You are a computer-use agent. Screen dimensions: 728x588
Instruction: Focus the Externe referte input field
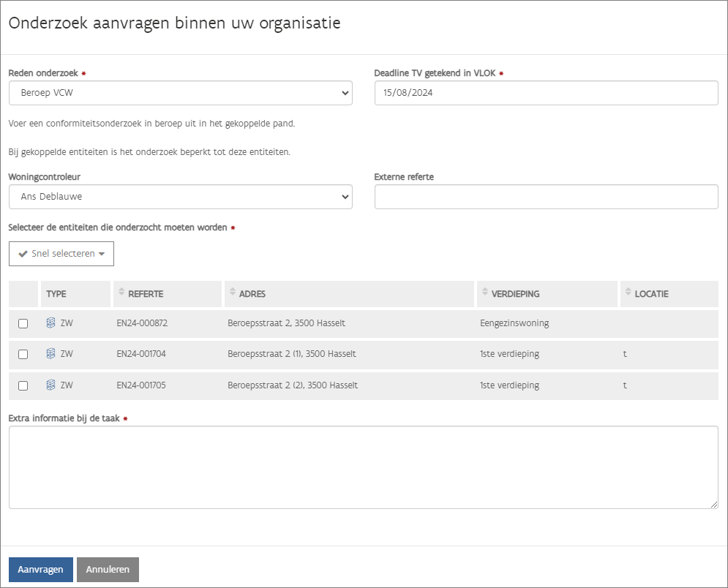pyautogui.click(x=546, y=197)
